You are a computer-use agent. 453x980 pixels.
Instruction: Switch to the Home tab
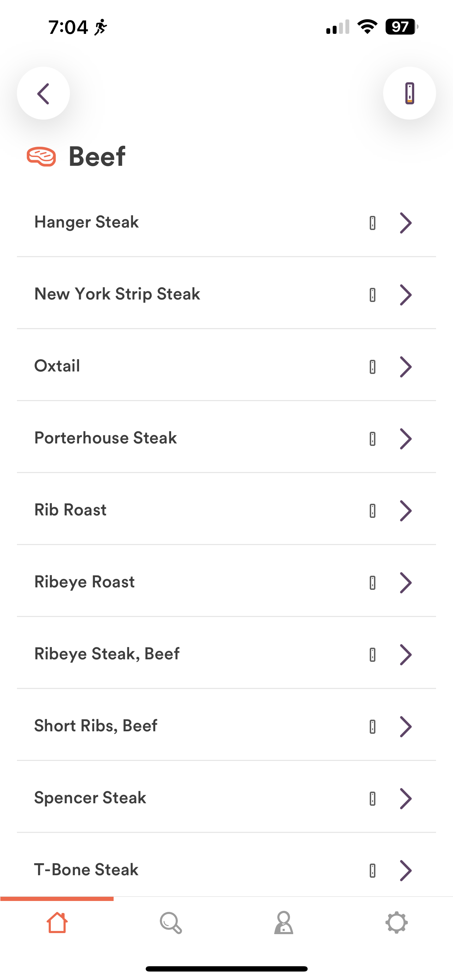click(57, 922)
